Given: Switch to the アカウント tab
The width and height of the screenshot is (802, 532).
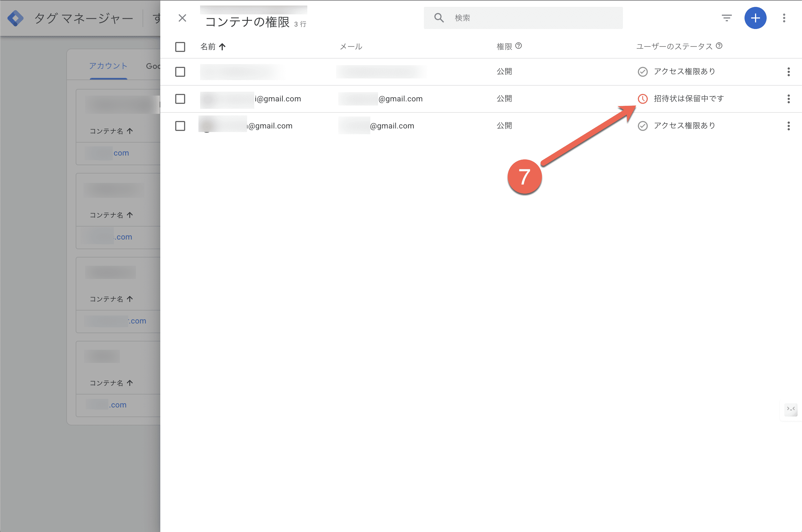Looking at the screenshot, I should (x=108, y=66).
